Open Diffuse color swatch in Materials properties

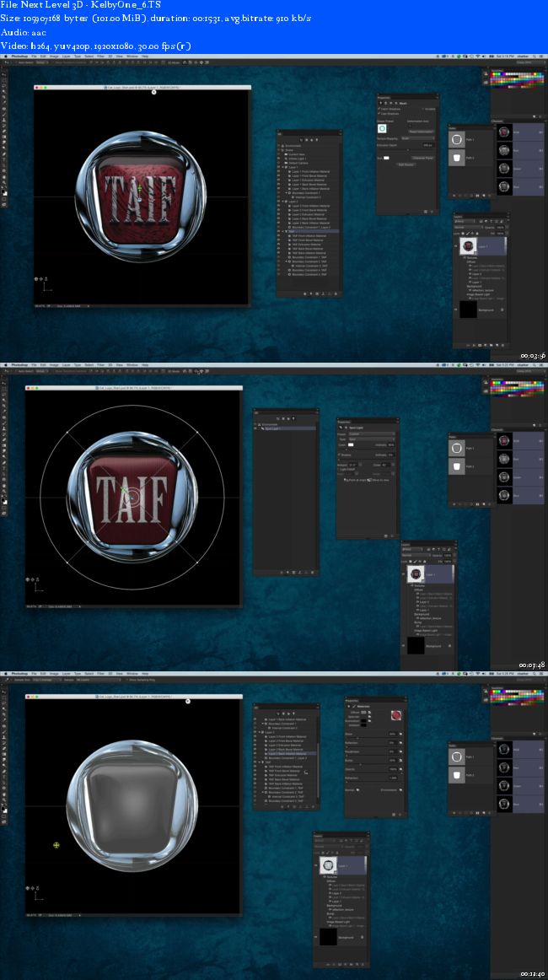[x=364, y=712]
